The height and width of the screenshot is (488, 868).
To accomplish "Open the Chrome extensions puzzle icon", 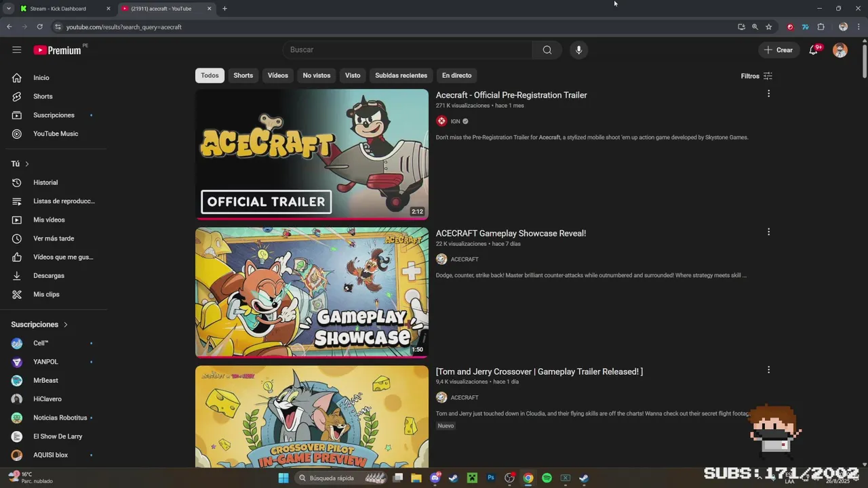I will tap(821, 27).
